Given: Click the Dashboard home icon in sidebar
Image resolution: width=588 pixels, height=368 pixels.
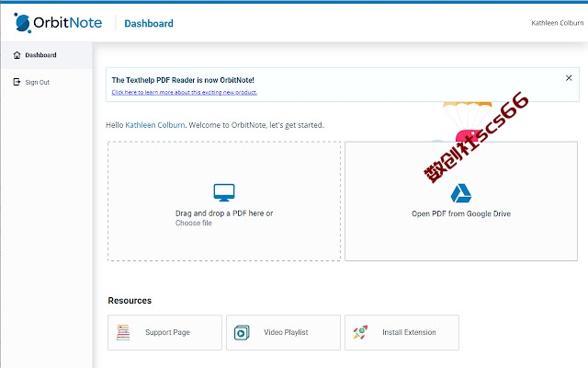Looking at the screenshot, I should coord(17,55).
